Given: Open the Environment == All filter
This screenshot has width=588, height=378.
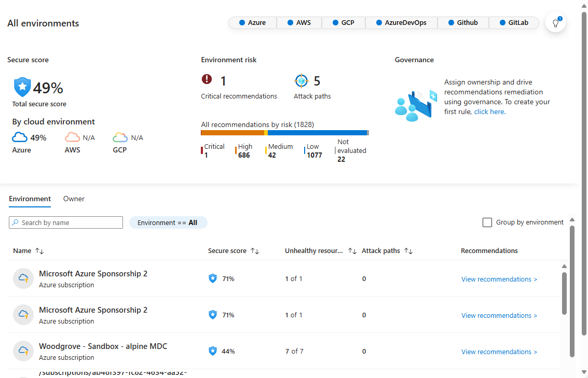Looking at the screenshot, I should (168, 222).
